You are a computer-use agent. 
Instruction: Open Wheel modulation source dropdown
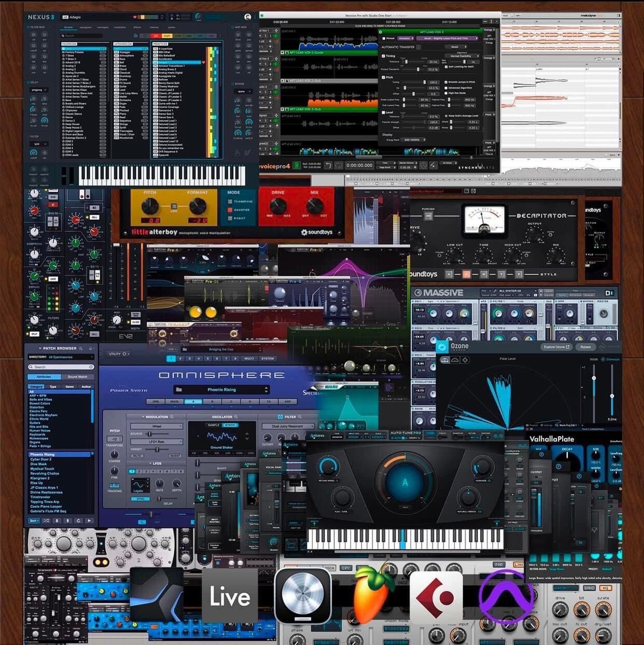(157, 426)
